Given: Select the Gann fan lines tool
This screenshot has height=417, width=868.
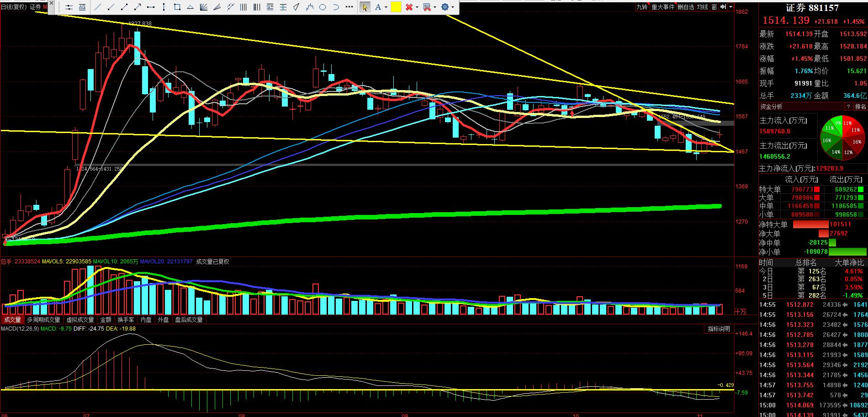Looking at the screenshot, I should pyautogui.click(x=204, y=7).
